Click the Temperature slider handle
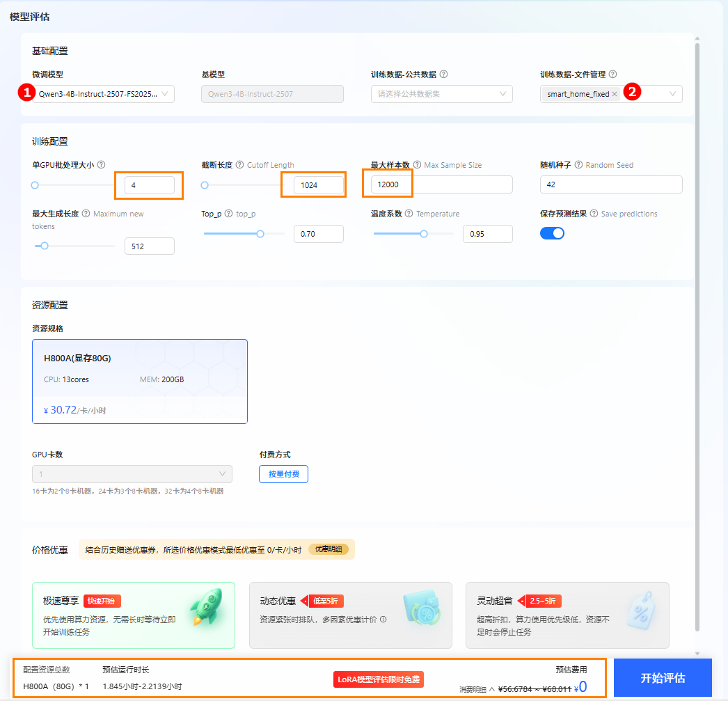 coord(424,234)
